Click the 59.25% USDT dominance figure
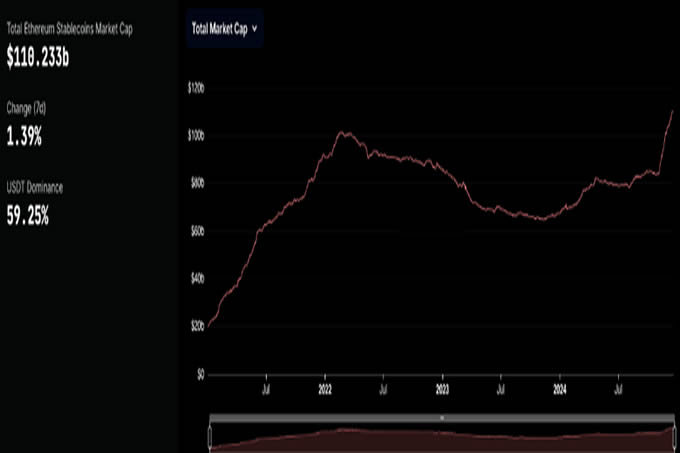 pos(27,214)
